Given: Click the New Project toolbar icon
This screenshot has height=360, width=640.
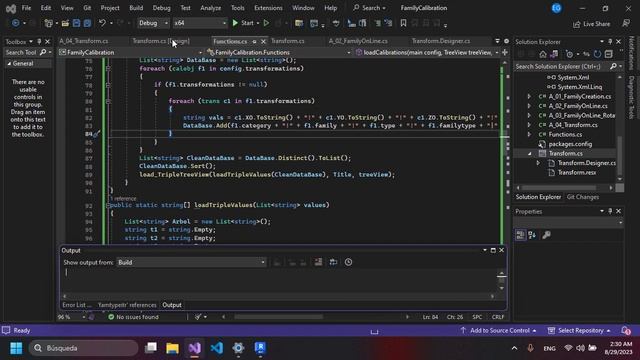Looking at the screenshot, I should tap(49, 23).
